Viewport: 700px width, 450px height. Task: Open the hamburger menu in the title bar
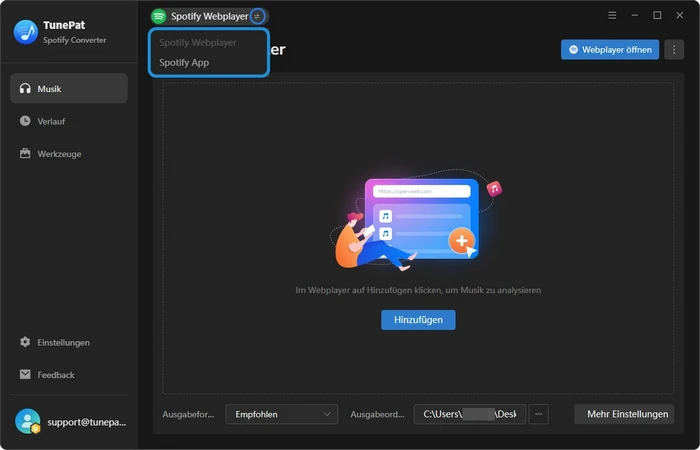point(612,16)
